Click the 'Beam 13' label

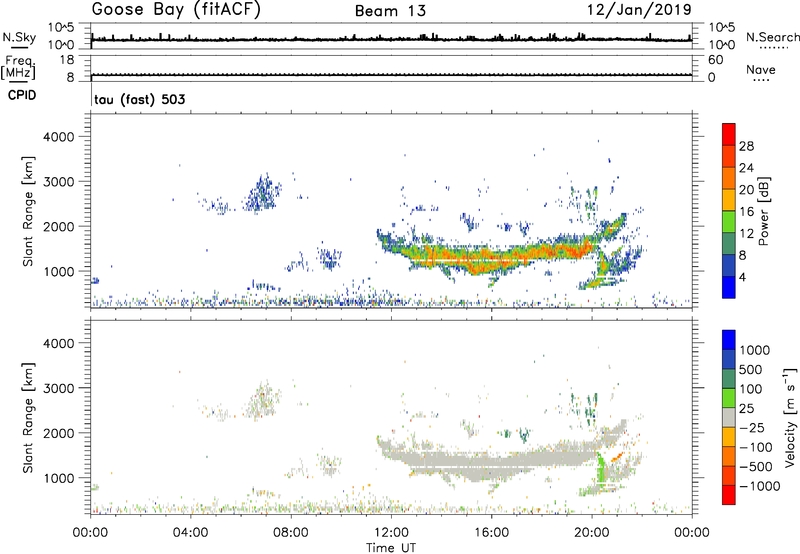390,11
